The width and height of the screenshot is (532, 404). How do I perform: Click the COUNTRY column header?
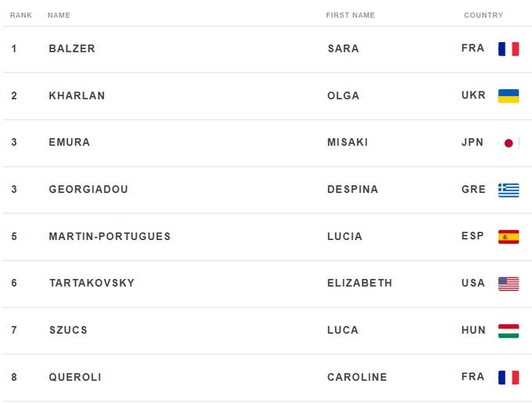point(483,16)
